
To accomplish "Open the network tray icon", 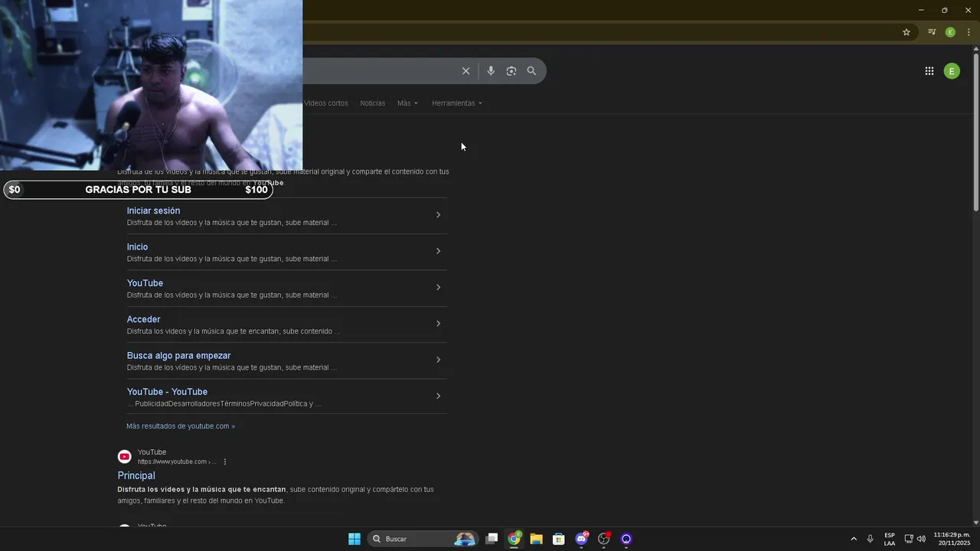I will pyautogui.click(x=909, y=539).
